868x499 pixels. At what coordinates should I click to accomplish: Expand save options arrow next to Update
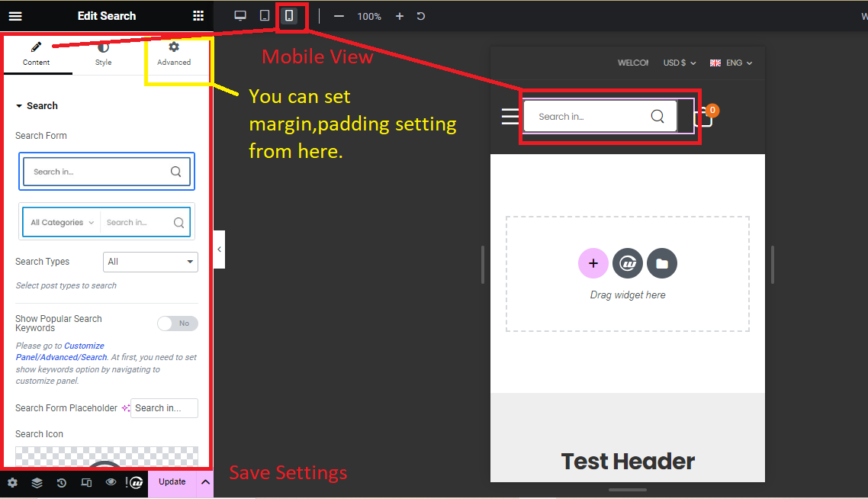coord(205,481)
